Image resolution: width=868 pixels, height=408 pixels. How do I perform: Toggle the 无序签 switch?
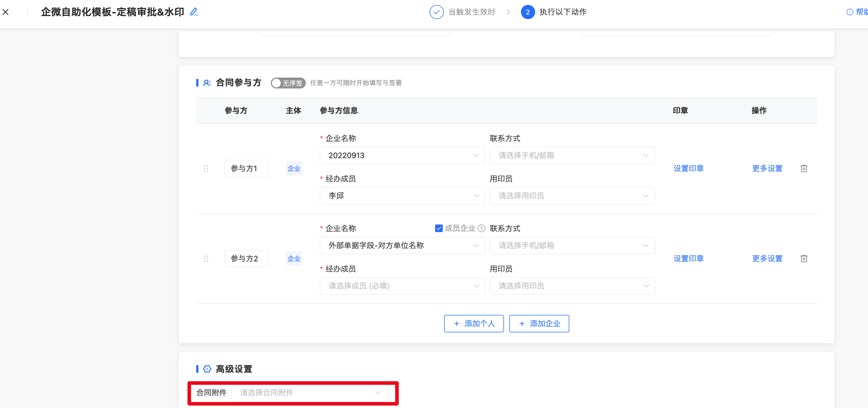click(x=288, y=83)
